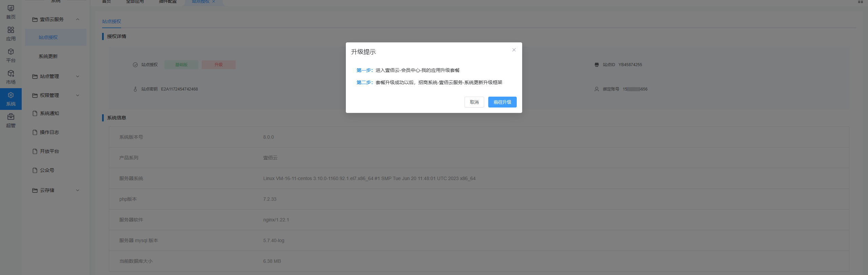The image size is (868, 275).
Task: Click the 操作日志 document icon
Action: click(35, 132)
